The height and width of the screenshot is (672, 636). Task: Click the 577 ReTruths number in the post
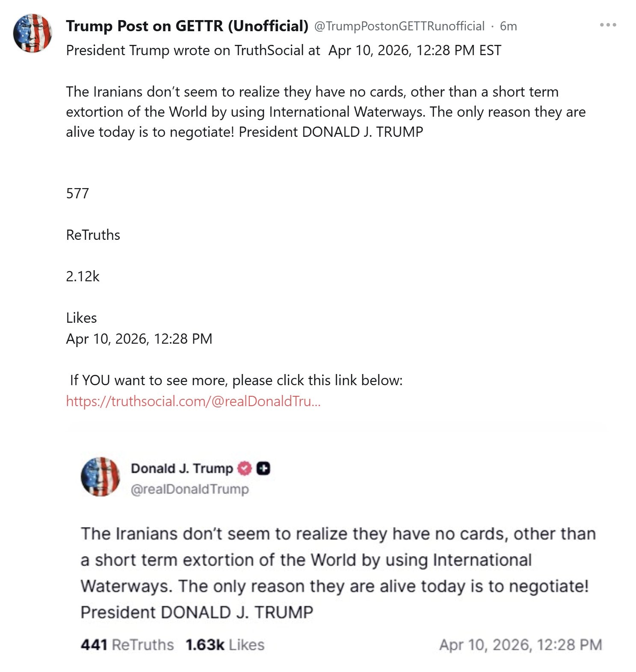(x=77, y=194)
